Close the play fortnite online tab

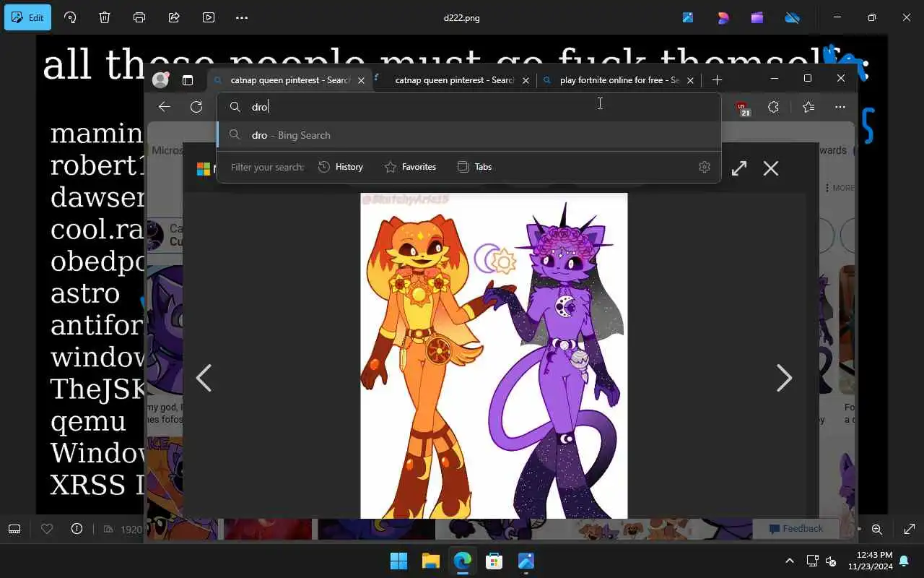click(690, 80)
